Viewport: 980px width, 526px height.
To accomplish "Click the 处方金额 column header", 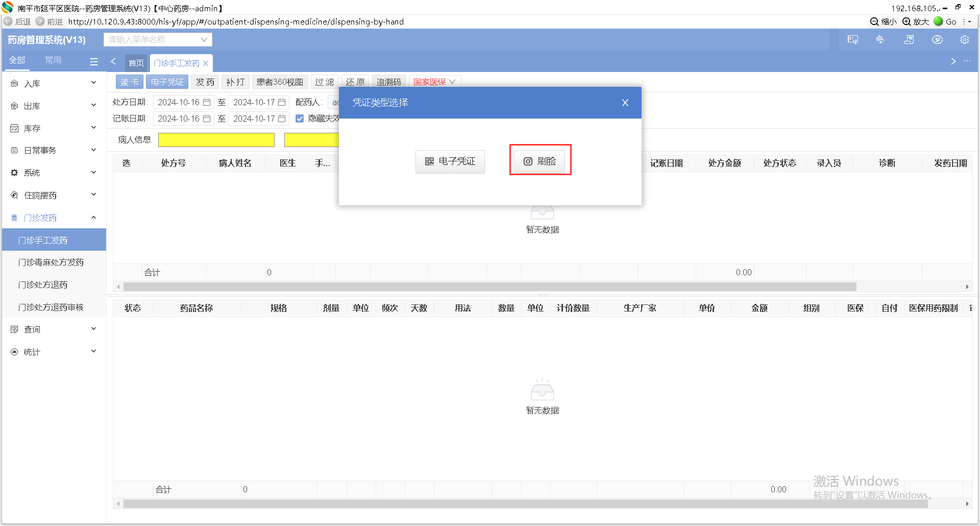I will pos(725,163).
